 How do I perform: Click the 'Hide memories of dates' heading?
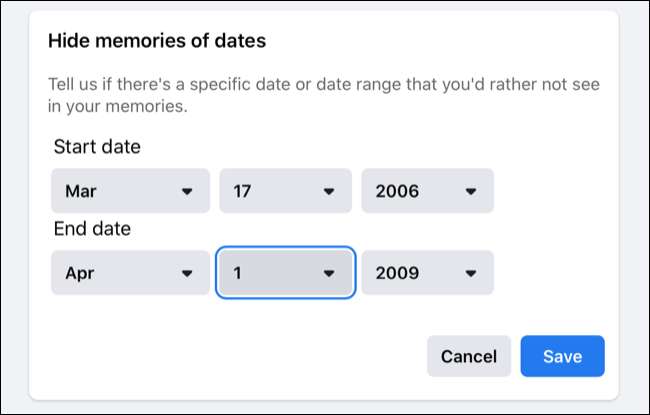[x=156, y=41]
